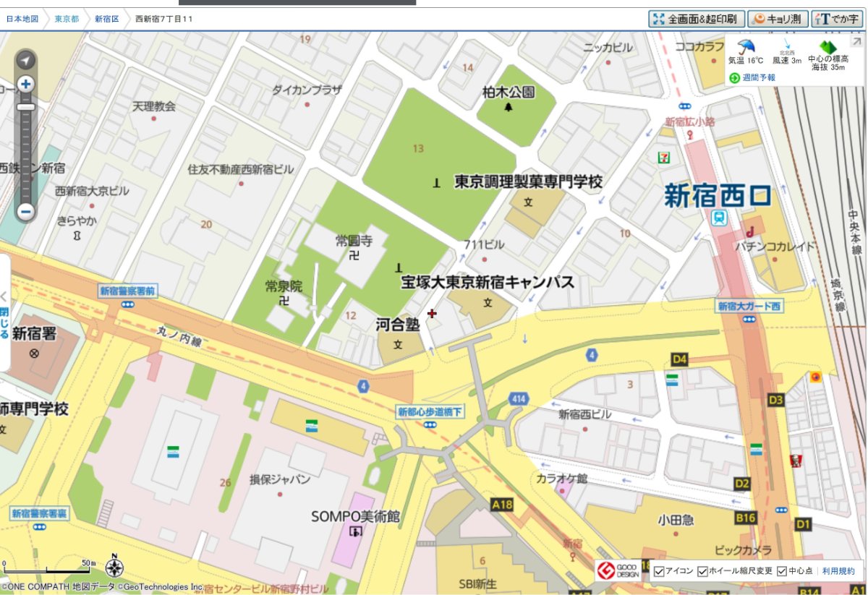Click the Good Design award logo
Viewport: 868px width, 595px height.
tap(617, 570)
